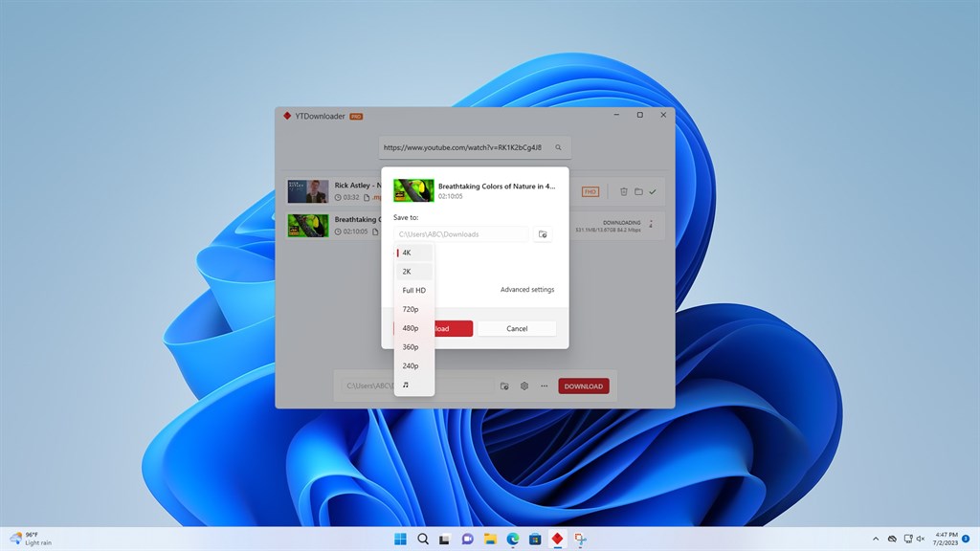Choose 2K resolution option
This screenshot has height=551, width=980.
[x=413, y=271]
